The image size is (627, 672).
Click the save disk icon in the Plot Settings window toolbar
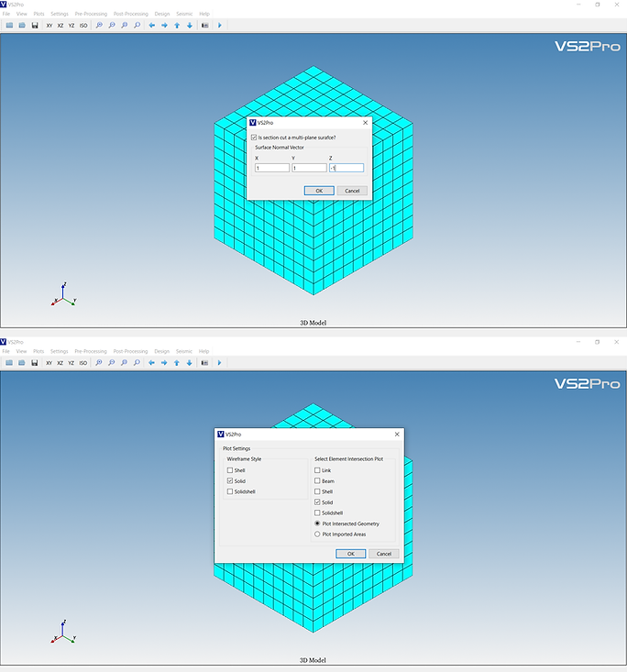click(x=34, y=362)
